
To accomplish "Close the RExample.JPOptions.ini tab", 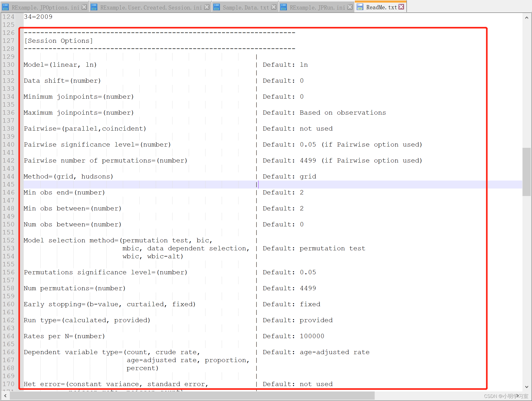I will [84, 7].
